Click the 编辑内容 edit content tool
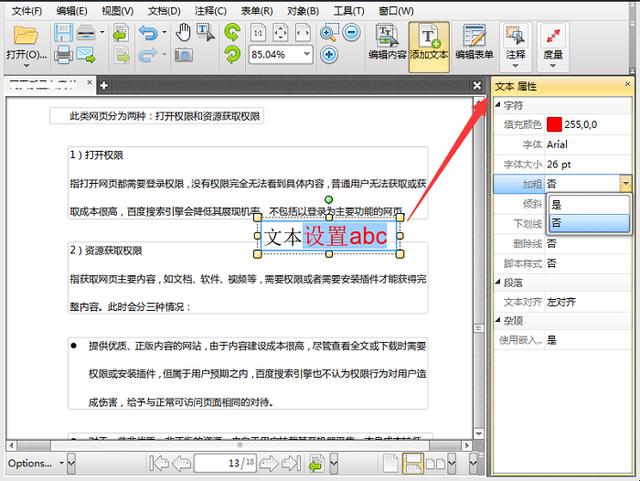This screenshot has height=481, width=640. (387, 43)
